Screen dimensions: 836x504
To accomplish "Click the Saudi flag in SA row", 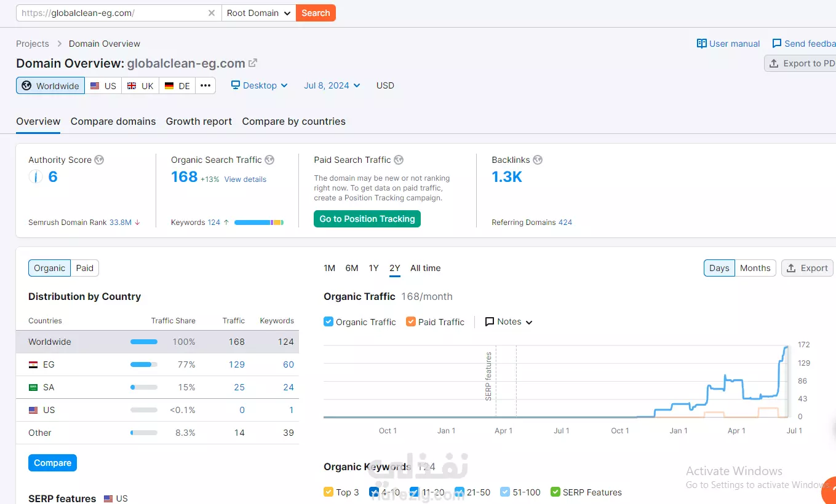I will (33, 387).
